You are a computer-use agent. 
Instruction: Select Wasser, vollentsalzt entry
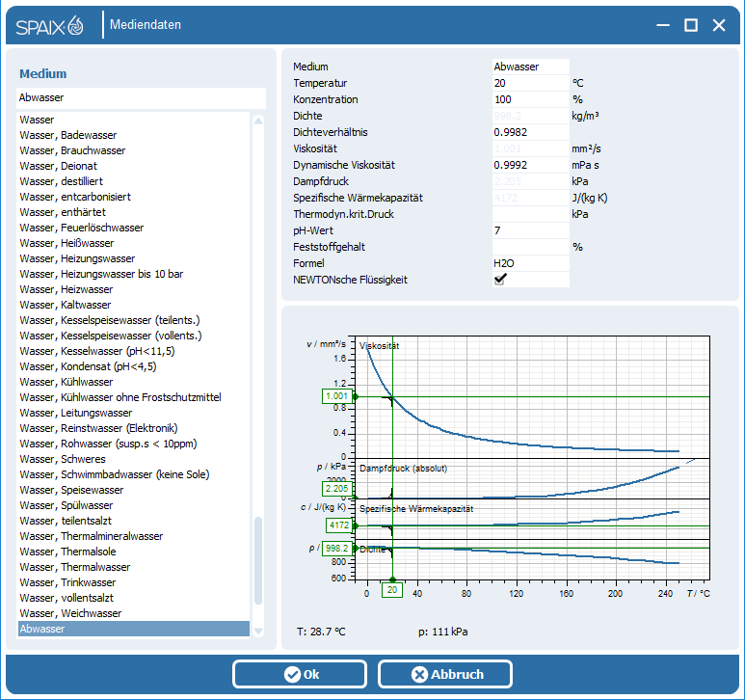pos(134,599)
